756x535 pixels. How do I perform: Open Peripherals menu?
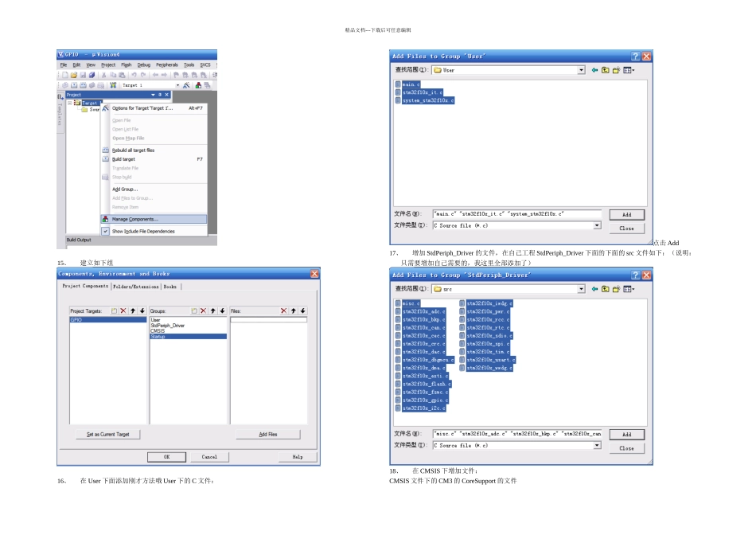[167, 64]
